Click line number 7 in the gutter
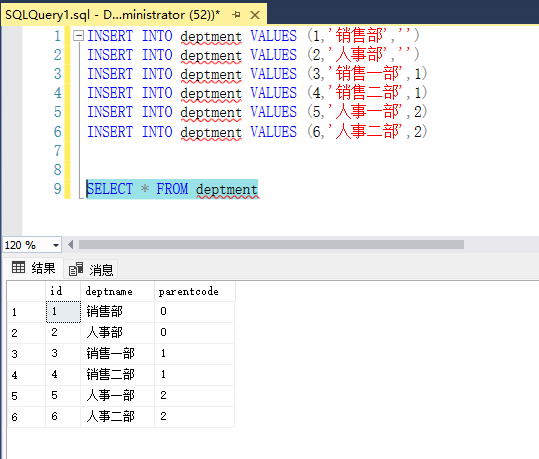Image resolution: width=539 pixels, height=459 pixels. pos(57,151)
